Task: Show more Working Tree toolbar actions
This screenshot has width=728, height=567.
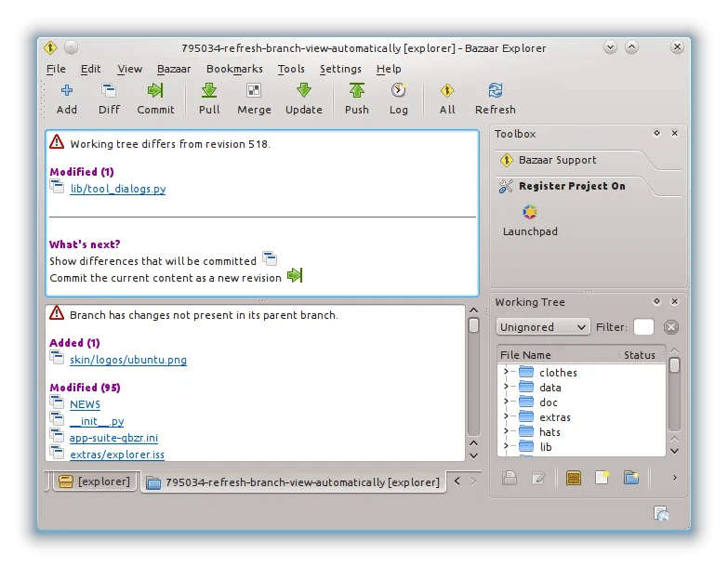Action: [675, 478]
